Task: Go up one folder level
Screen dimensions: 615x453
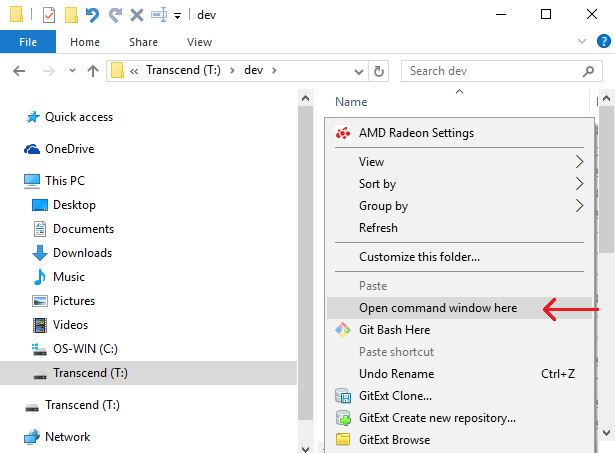Action: (x=93, y=71)
